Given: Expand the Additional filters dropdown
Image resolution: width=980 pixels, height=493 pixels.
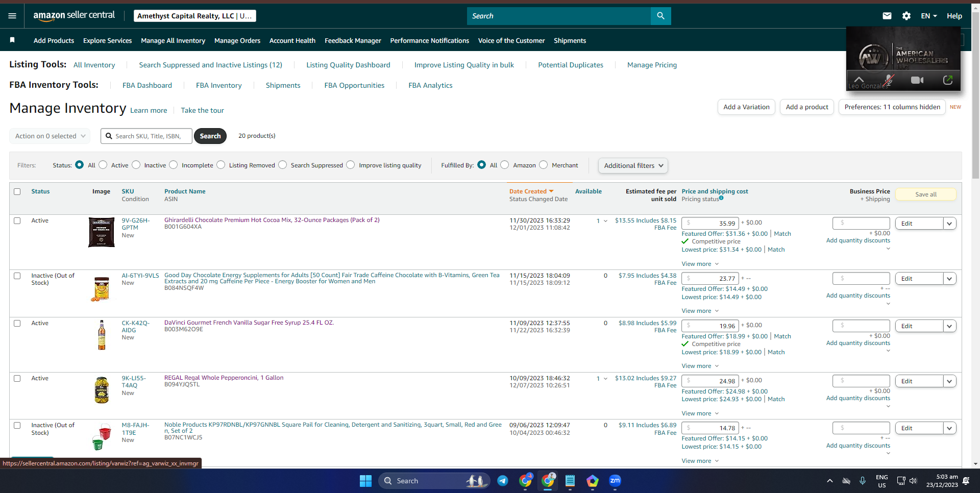Looking at the screenshot, I should pyautogui.click(x=633, y=165).
